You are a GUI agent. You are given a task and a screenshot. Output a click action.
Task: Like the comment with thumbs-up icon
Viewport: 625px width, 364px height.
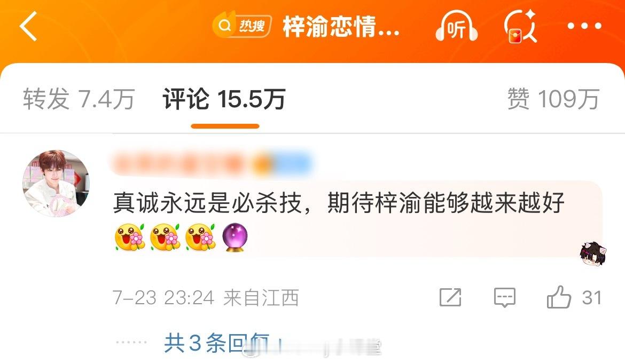pos(559,297)
